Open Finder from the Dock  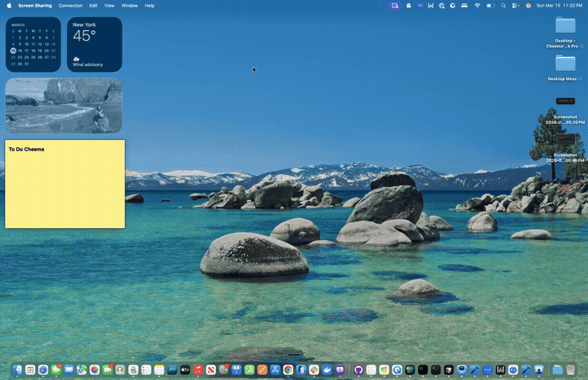click(x=17, y=370)
